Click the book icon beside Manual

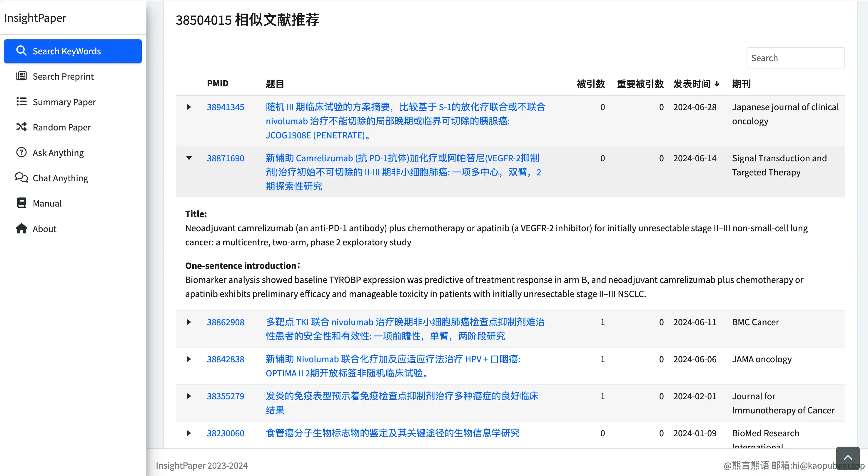click(x=21, y=203)
